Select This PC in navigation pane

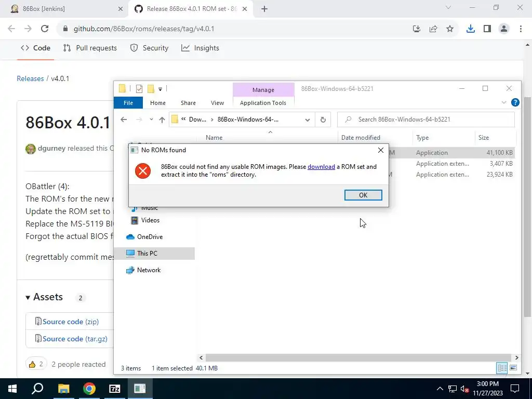point(154,254)
